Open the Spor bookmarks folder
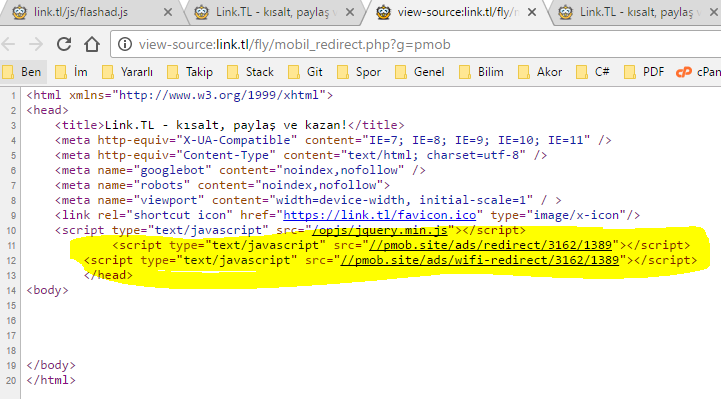The height and width of the screenshot is (399, 721). point(360,72)
